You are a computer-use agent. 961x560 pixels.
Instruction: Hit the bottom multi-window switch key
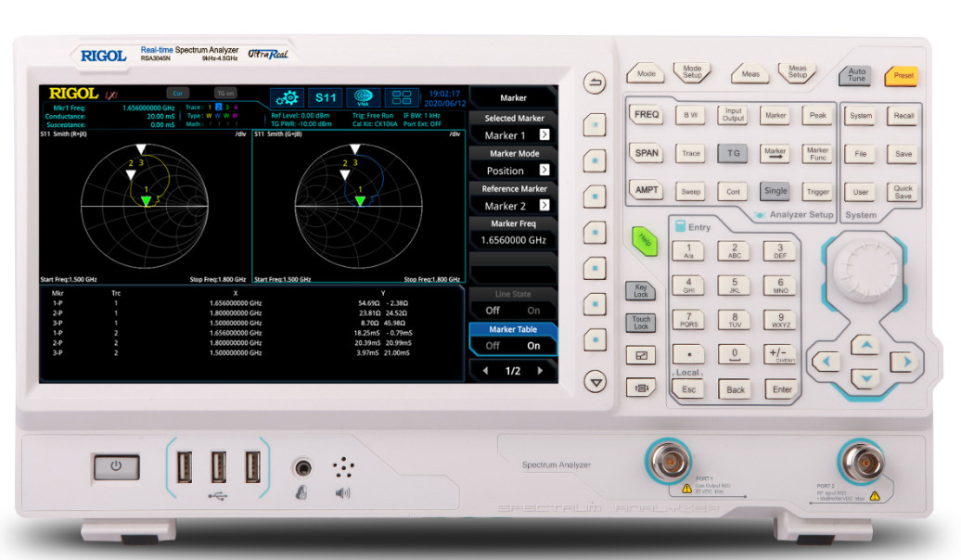pos(641,388)
